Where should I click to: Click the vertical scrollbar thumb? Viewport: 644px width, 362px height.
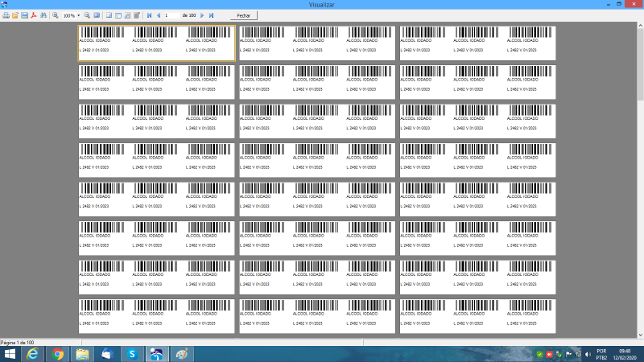(640, 64)
